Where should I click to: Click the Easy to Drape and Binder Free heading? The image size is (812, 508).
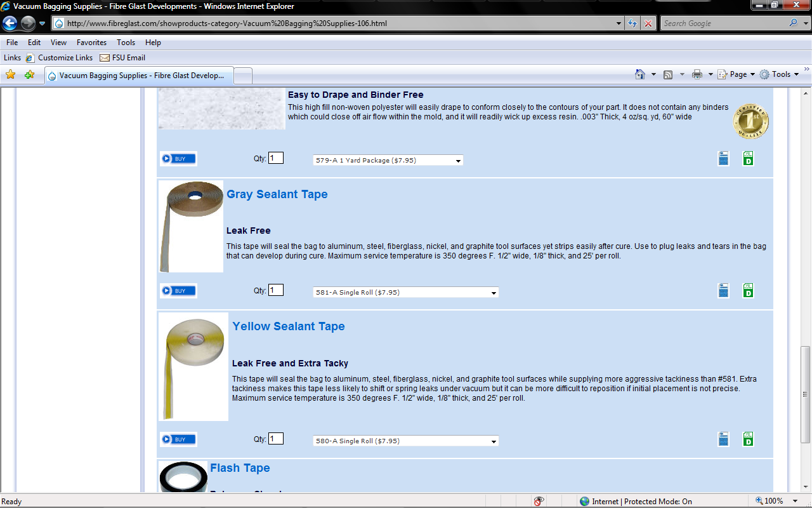point(356,95)
